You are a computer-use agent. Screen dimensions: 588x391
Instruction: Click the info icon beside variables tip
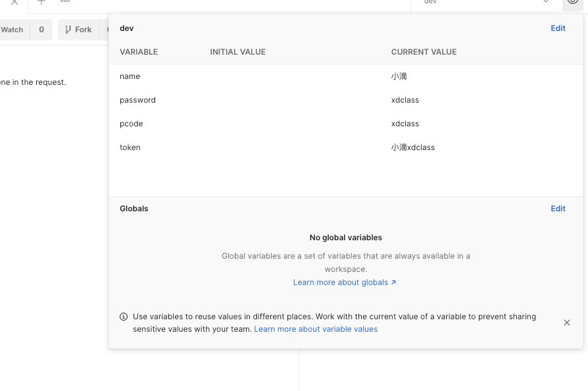[x=124, y=317]
